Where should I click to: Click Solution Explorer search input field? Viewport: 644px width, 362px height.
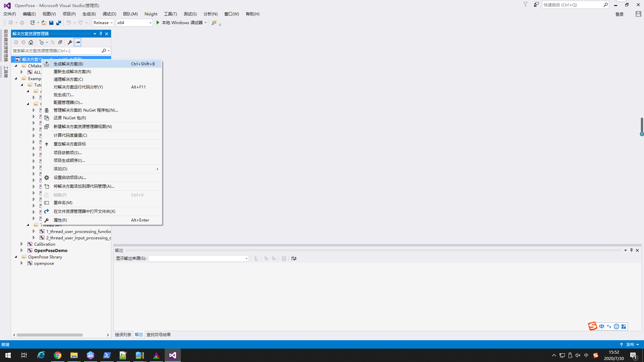(56, 51)
